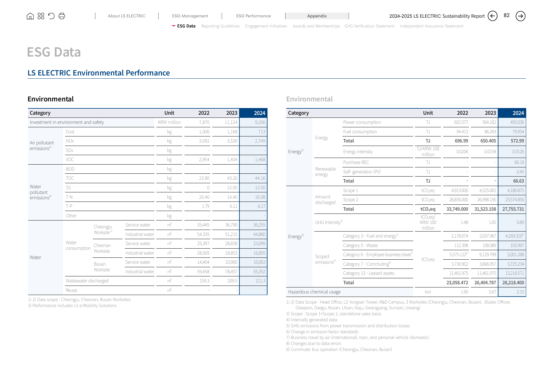
Task: Open the Engagement Initiatives link
Action: coord(266,26)
